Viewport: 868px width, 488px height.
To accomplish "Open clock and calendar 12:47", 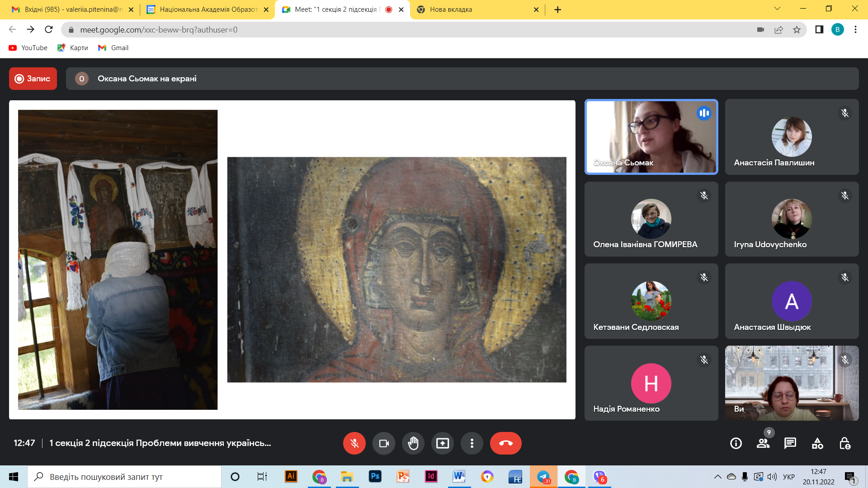I will click(x=818, y=477).
